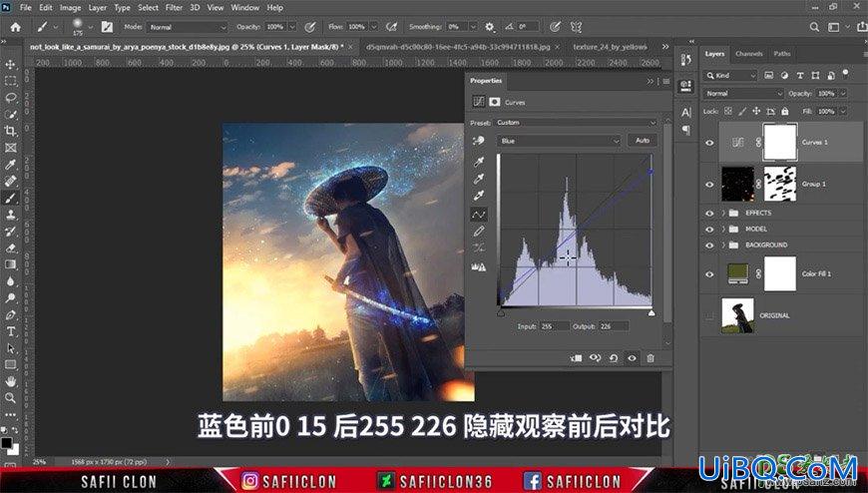Hide the Group 1 layer

[709, 185]
